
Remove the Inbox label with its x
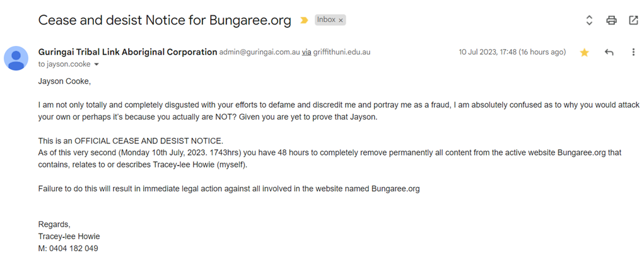pyautogui.click(x=341, y=20)
